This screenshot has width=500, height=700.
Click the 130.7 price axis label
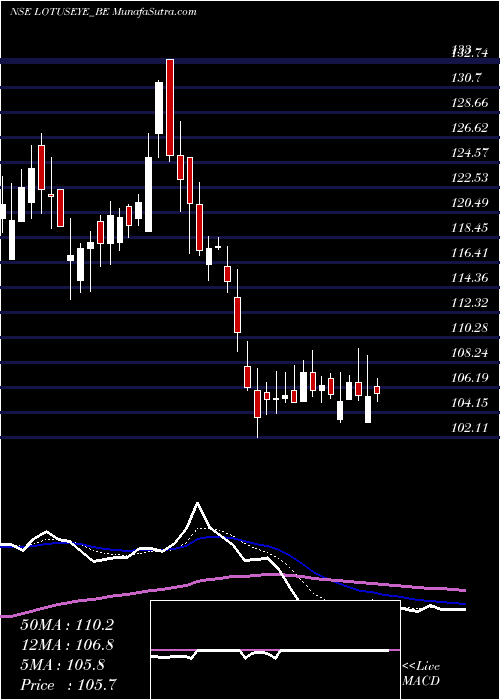tap(466, 78)
